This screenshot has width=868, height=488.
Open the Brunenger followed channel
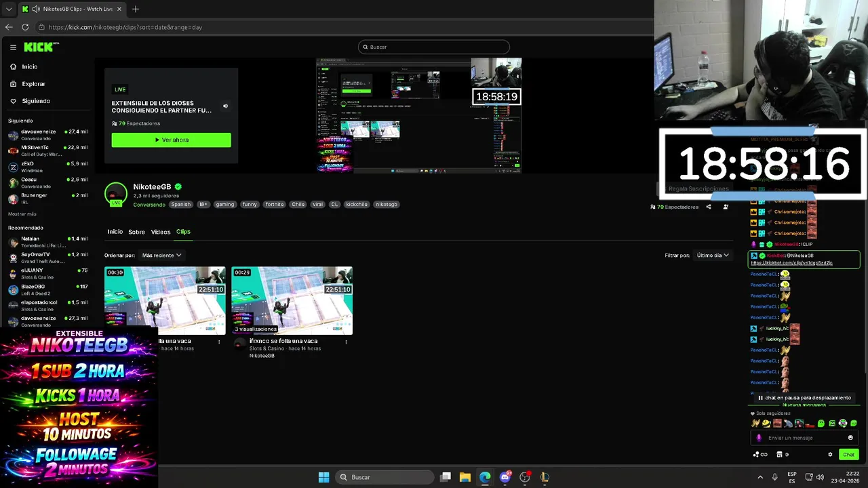(x=47, y=199)
